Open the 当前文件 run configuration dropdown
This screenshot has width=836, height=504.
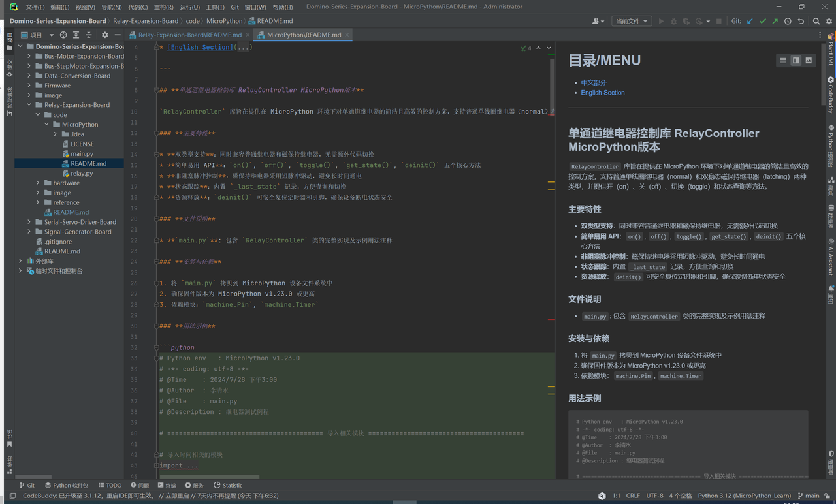632,21
